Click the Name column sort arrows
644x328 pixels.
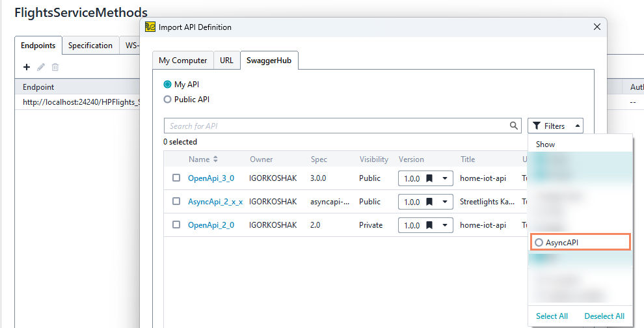click(x=215, y=159)
